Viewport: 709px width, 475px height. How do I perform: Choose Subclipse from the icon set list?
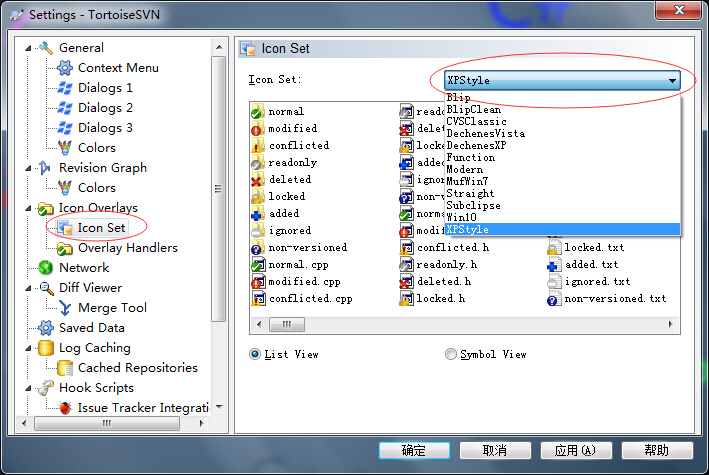coord(562,205)
